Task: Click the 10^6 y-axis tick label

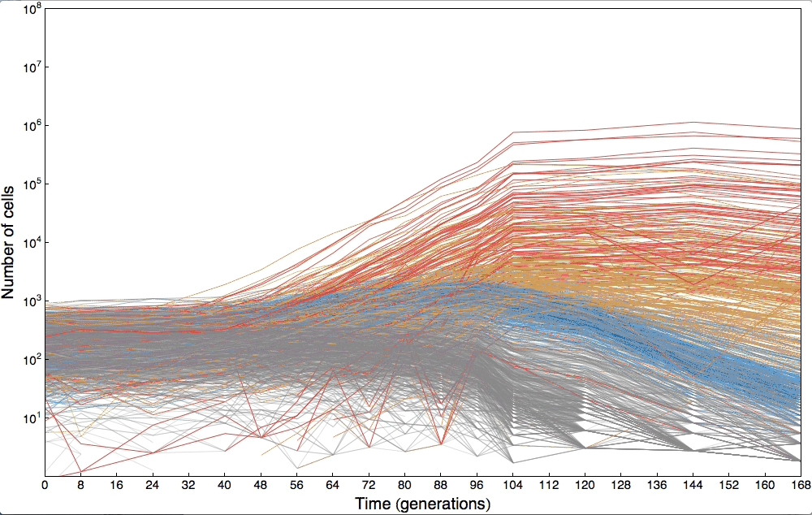Action: [30, 128]
